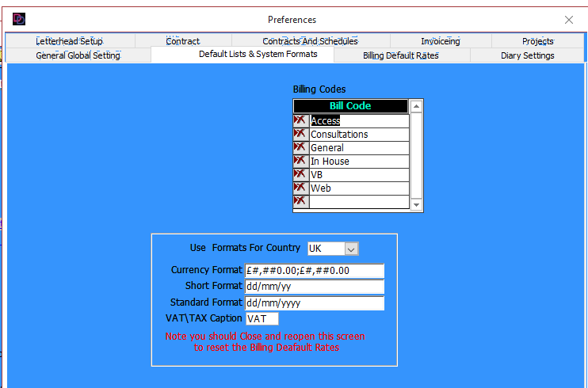Image resolution: width=588 pixels, height=388 pixels.
Task: Go to the Invoiceing tab
Action: pos(441,41)
